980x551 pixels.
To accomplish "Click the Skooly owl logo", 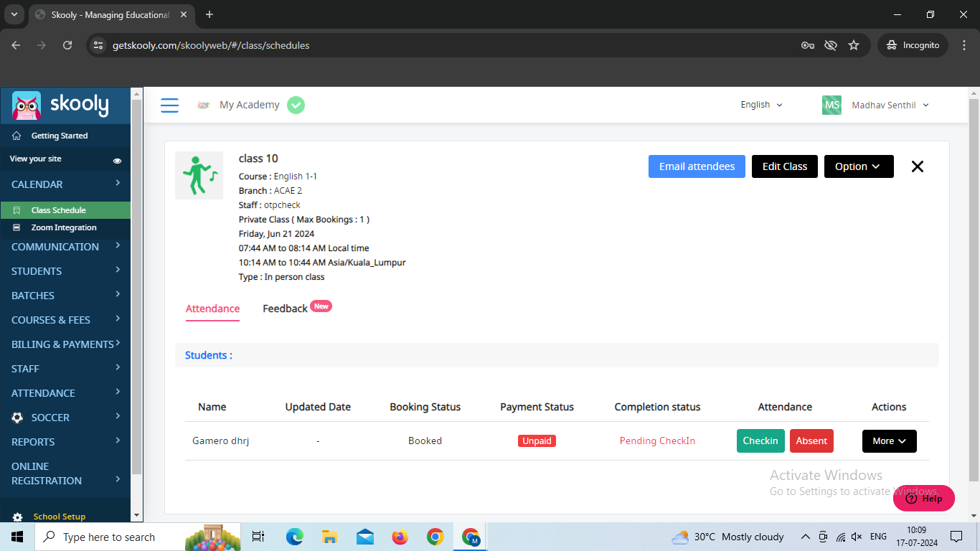I will (27, 105).
